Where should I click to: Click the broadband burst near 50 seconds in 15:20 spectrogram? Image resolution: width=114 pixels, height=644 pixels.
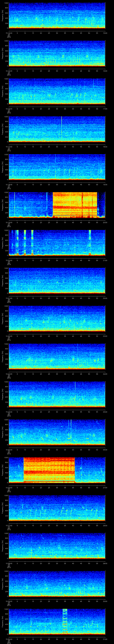(90, 243)
